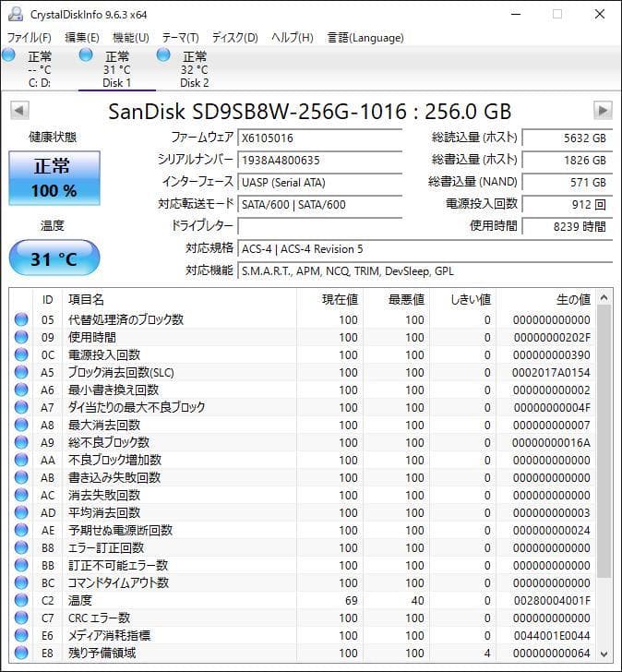Click the total NAND writes value 571 GB
The height and width of the screenshot is (672, 622).
[568, 183]
